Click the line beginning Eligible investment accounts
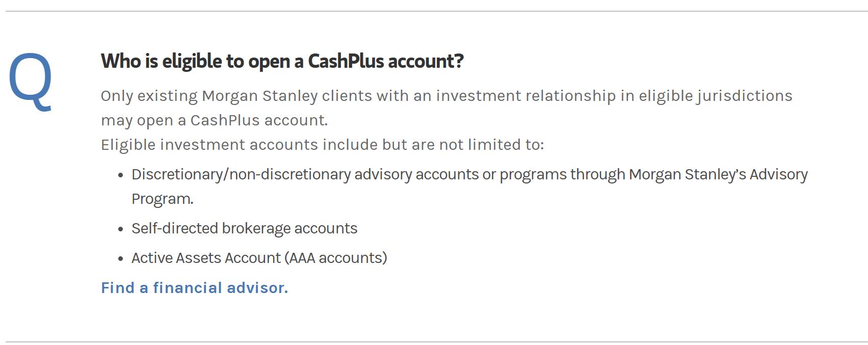The width and height of the screenshot is (868, 345). (x=322, y=145)
